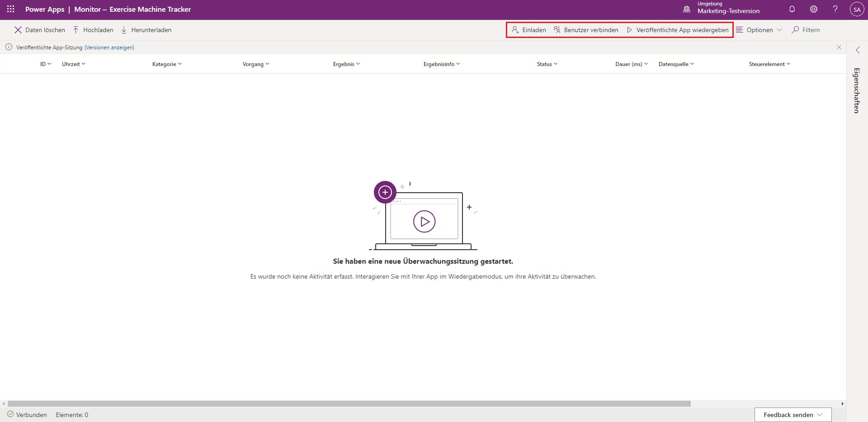The height and width of the screenshot is (422, 868).
Task: Open the Optionen dropdown
Action: [759, 30]
